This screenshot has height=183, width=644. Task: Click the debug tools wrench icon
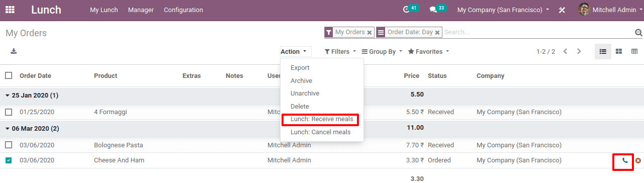(x=562, y=10)
